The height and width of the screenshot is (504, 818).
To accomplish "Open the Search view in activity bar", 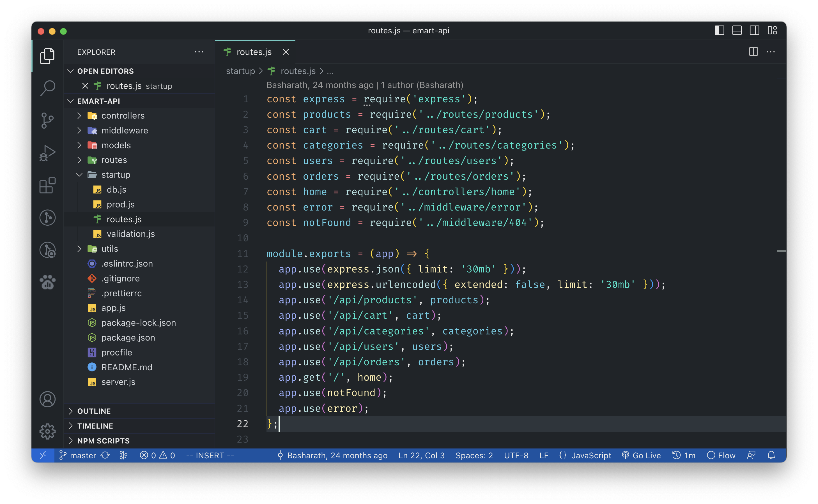I will [x=47, y=88].
